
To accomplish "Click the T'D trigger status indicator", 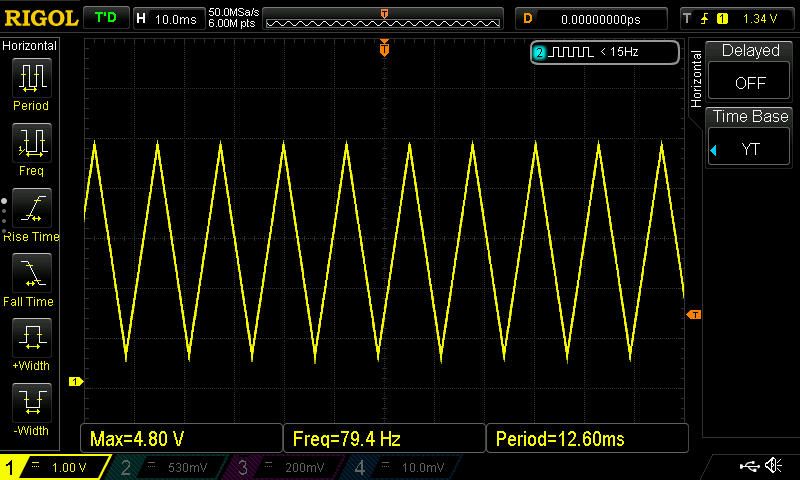I will click(x=103, y=18).
